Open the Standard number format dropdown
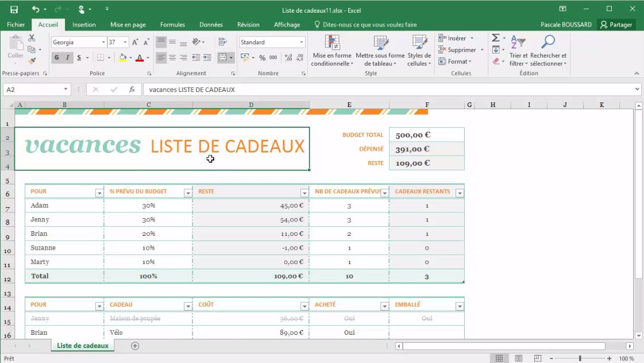This screenshot has width=644, height=363. [301, 42]
